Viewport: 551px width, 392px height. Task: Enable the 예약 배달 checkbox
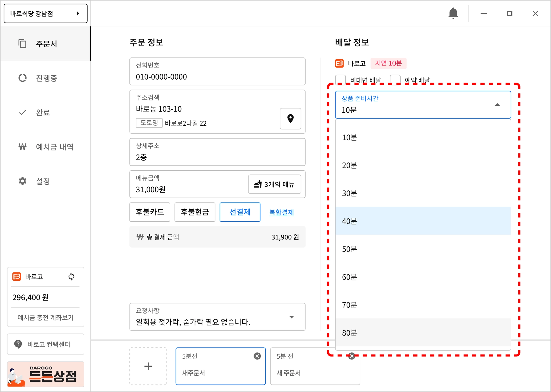(395, 79)
